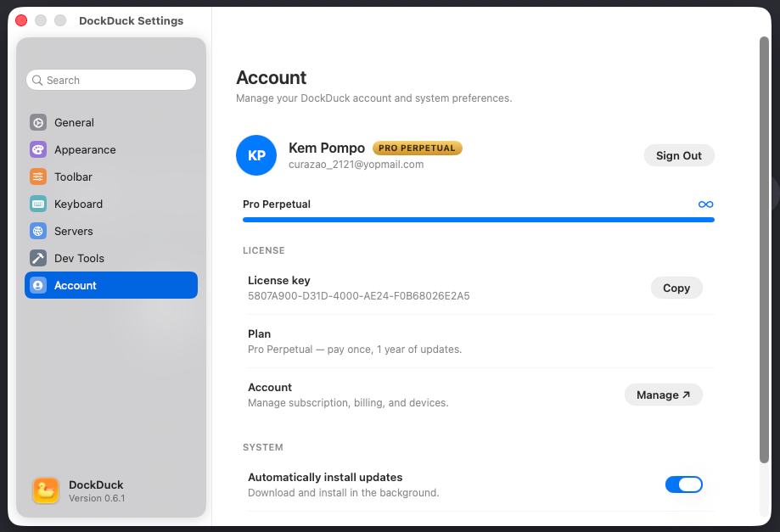Click the DockDuck duck app icon
This screenshot has width=780, height=532.
[46, 490]
